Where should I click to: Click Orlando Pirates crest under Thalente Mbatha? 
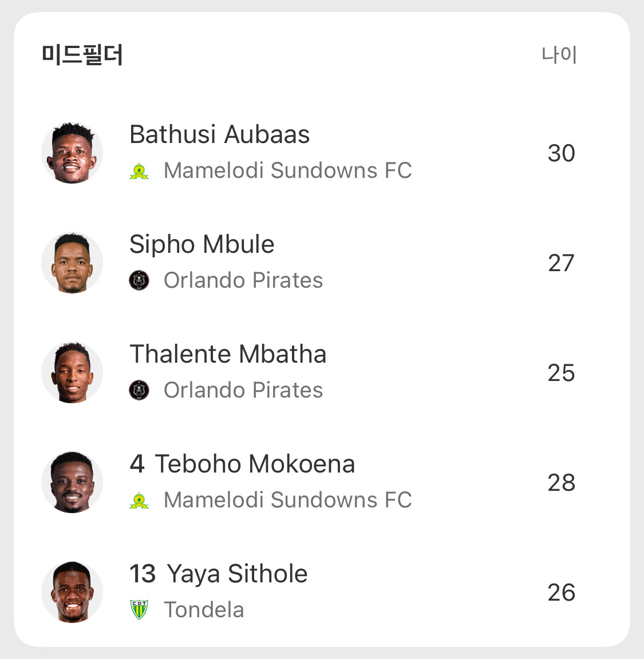pos(139,390)
